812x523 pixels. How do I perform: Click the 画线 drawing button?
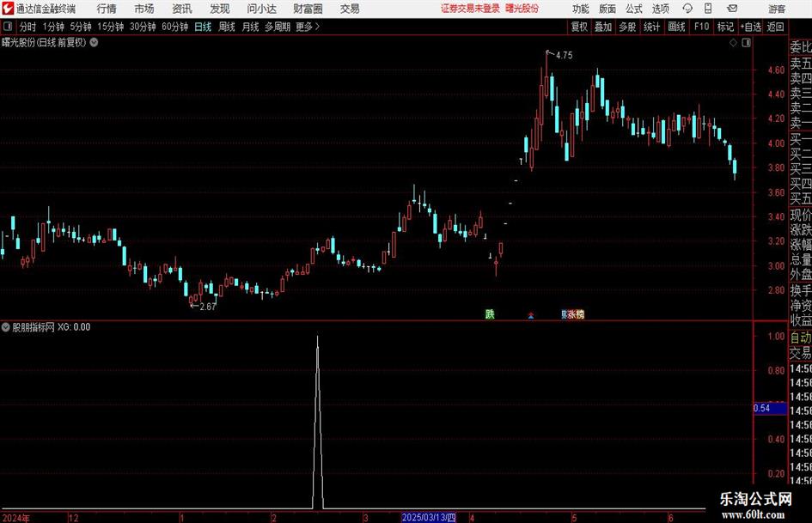tap(676, 27)
